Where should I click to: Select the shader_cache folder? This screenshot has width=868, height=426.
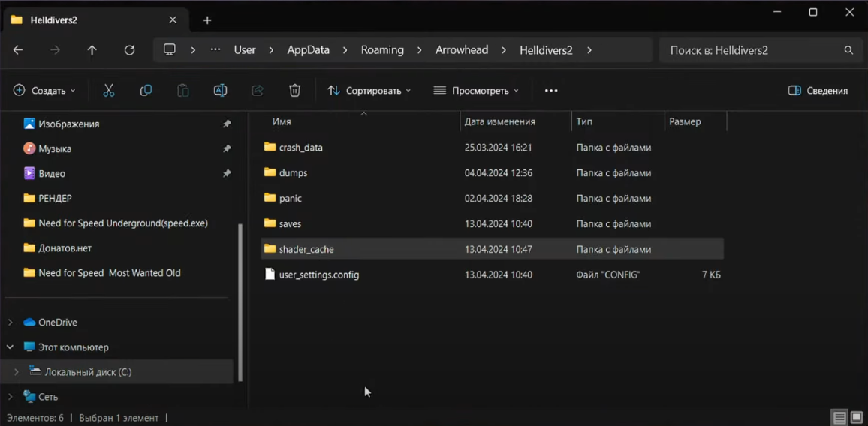[492, 249]
